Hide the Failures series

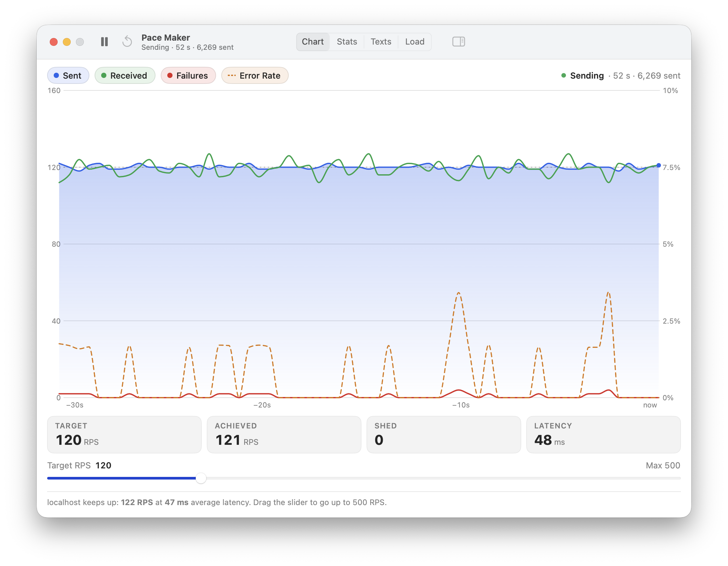(188, 76)
